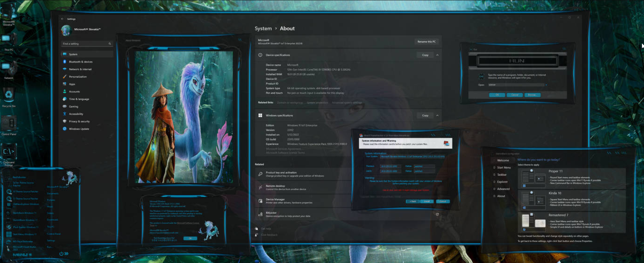
Task: Copy the Device specifications
Action: [x=425, y=55]
